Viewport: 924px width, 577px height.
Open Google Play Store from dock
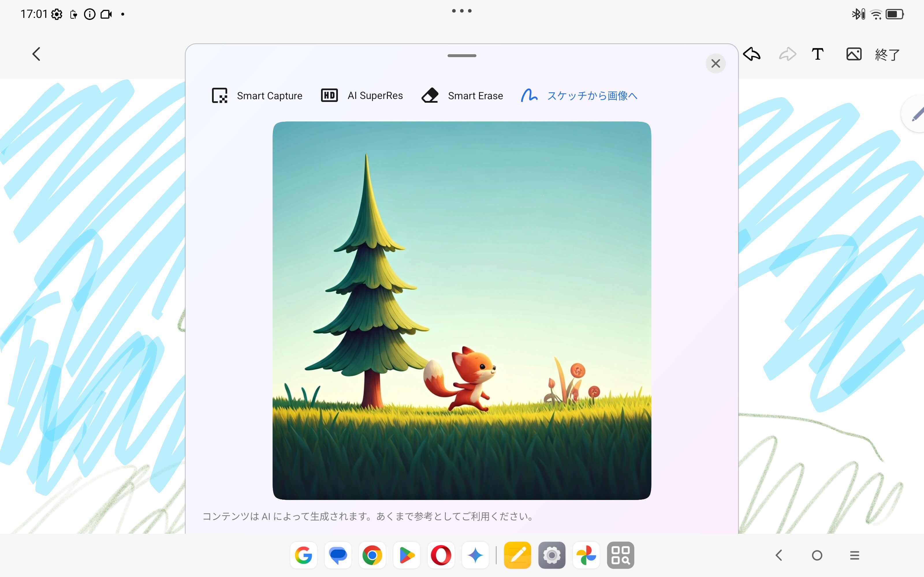406,555
